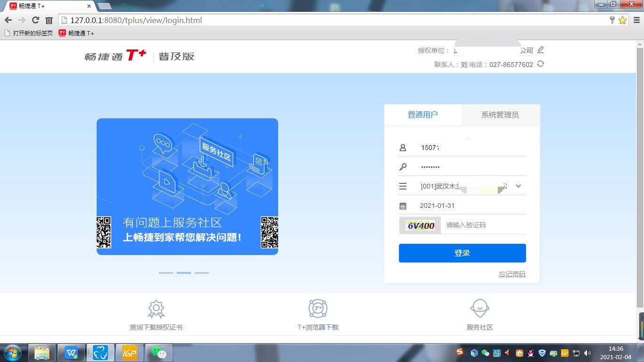The width and height of the screenshot is (644, 362).
Task: Click the account list icon beside [001] entry
Action: pyautogui.click(x=403, y=186)
